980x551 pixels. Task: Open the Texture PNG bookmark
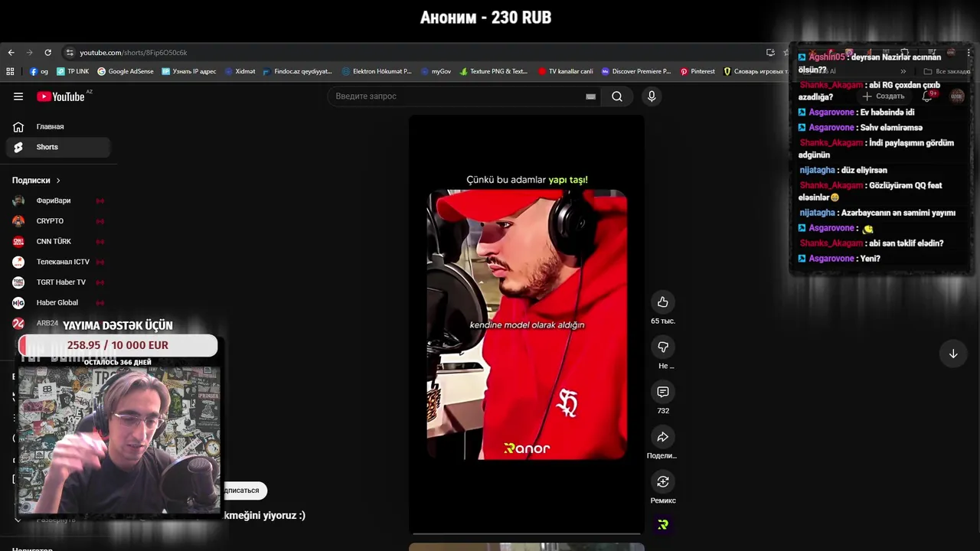pos(494,71)
